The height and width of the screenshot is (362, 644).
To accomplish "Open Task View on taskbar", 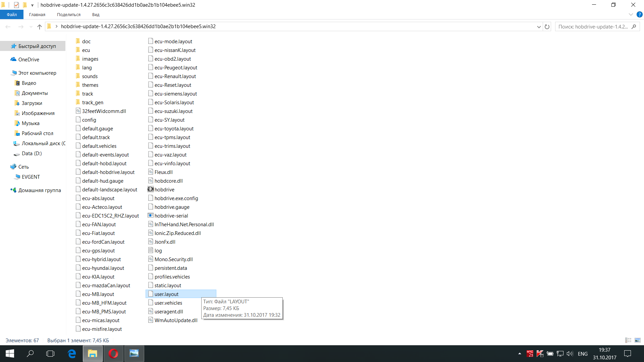I will pos(50,354).
